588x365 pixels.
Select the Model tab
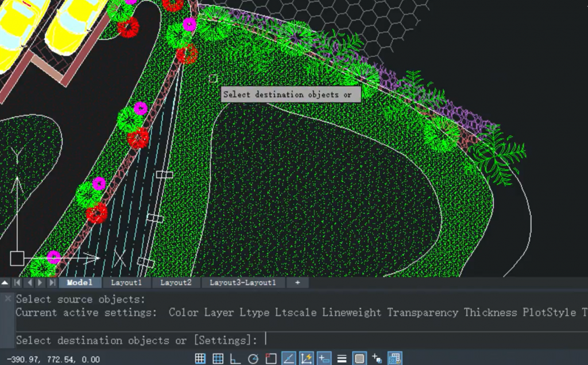pyautogui.click(x=79, y=282)
